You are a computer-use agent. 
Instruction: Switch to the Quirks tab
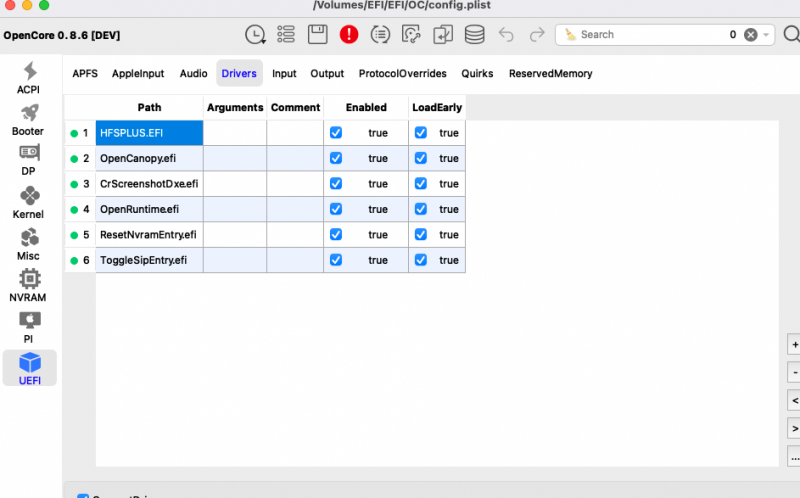pos(477,73)
